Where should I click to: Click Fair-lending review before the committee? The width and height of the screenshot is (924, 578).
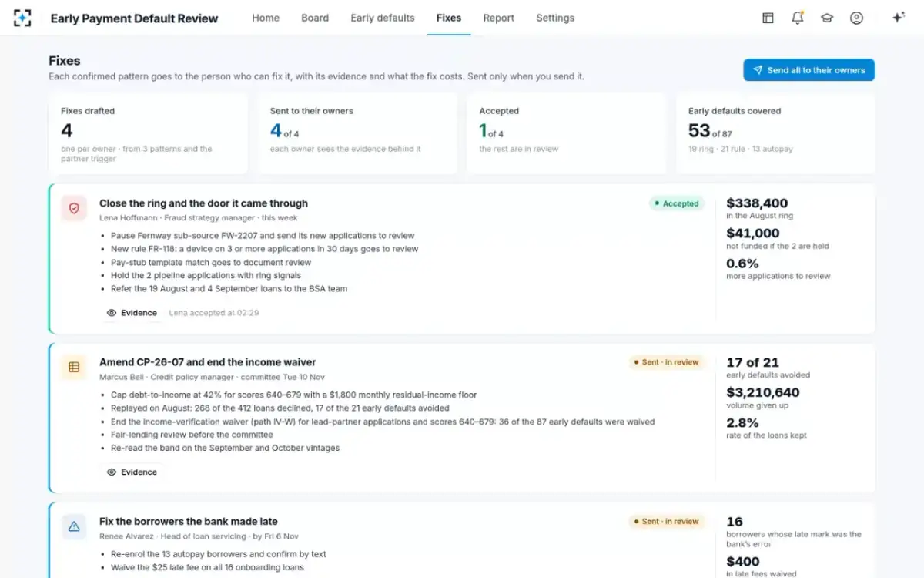coord(192,435)
